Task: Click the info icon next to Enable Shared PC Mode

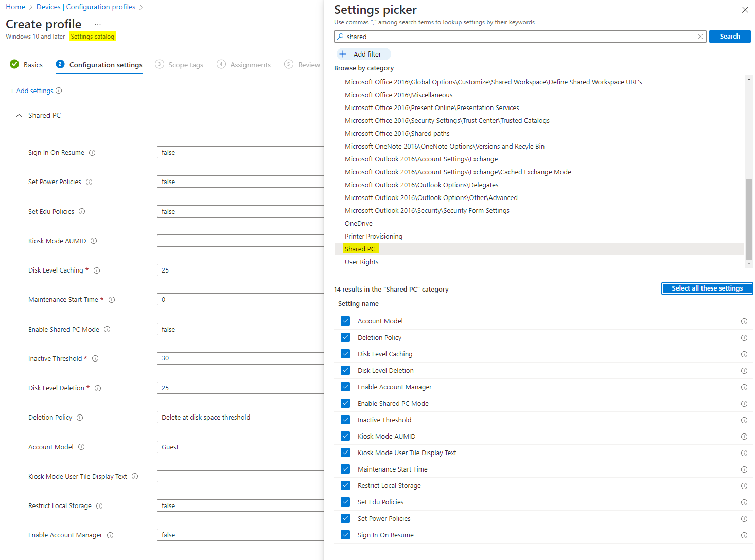Action: (x=107, y=329)
